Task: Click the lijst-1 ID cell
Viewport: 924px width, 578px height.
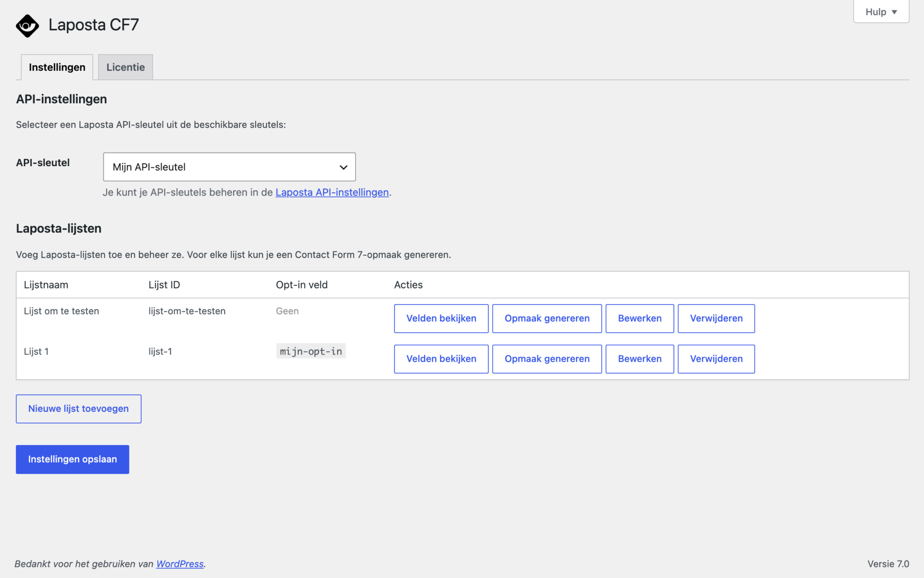Action: (160, 351)
